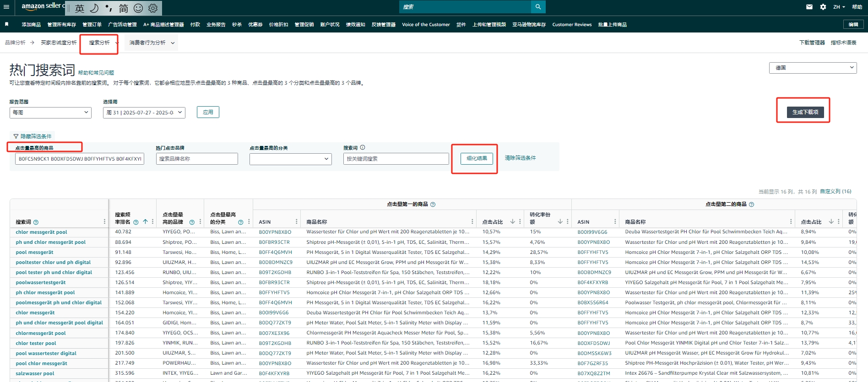Open search term 'salzwasser pool'
The width and height of the screenshot is (868, 382).
(x=35, y=374)
